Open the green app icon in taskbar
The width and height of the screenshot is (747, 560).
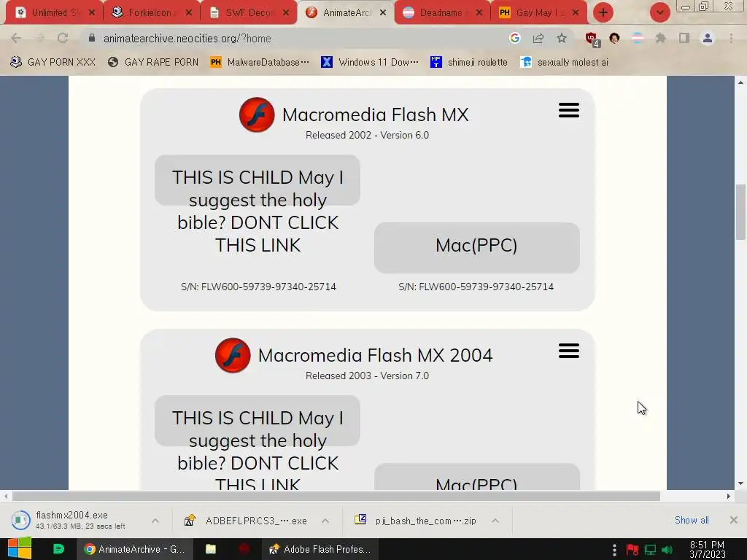[x=58, y=549]
